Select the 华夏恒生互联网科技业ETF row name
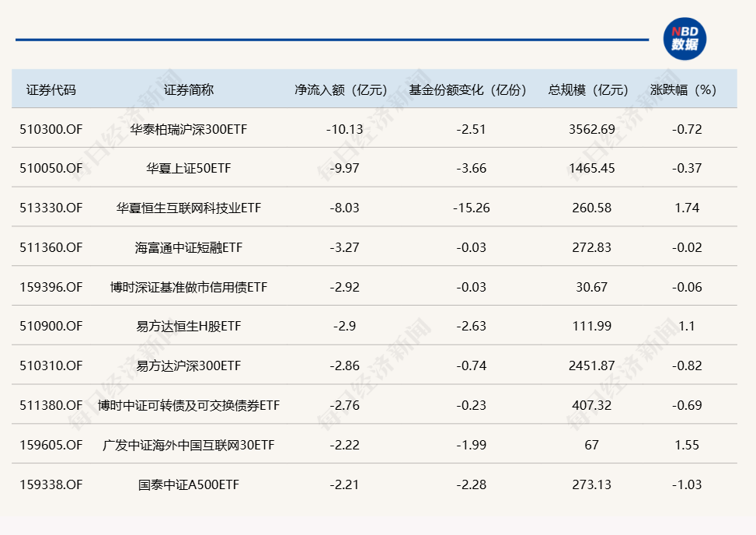756x535 pixels. pyautogui.click(x=189, y=208)
